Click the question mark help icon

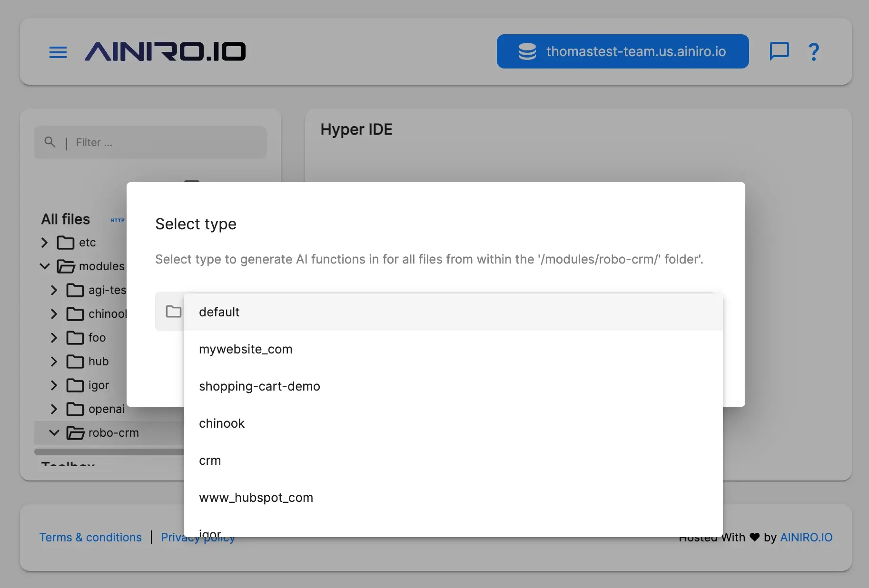coord(814,51)
